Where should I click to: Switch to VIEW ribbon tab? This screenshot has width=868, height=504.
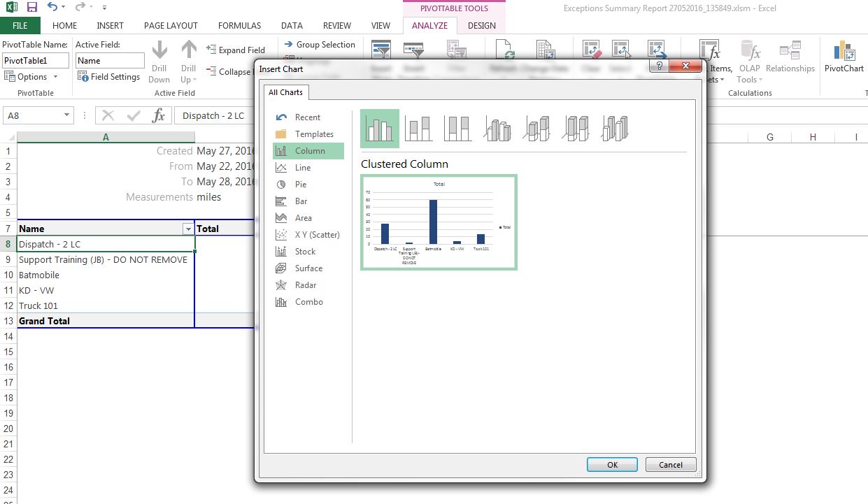pos(380,26)
